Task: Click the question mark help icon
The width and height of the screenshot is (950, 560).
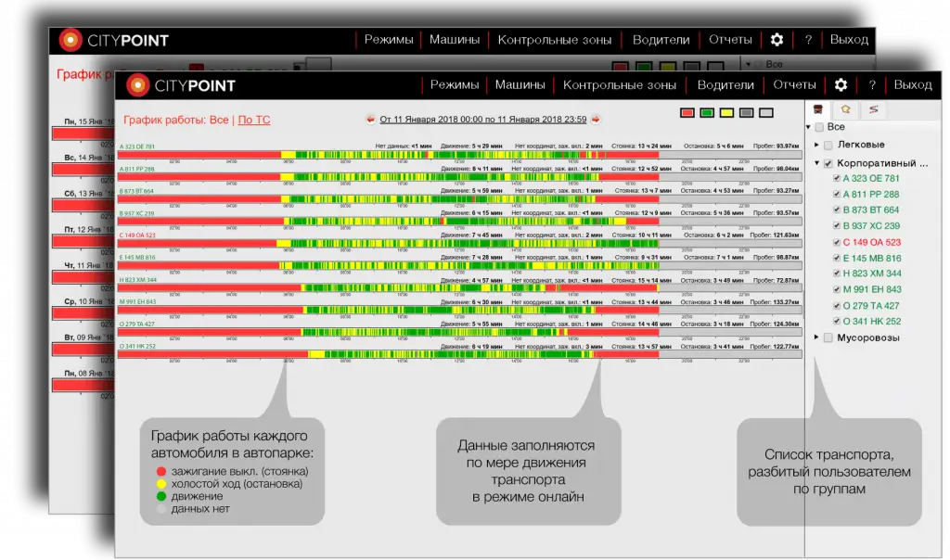Action: tap(872, 84)
